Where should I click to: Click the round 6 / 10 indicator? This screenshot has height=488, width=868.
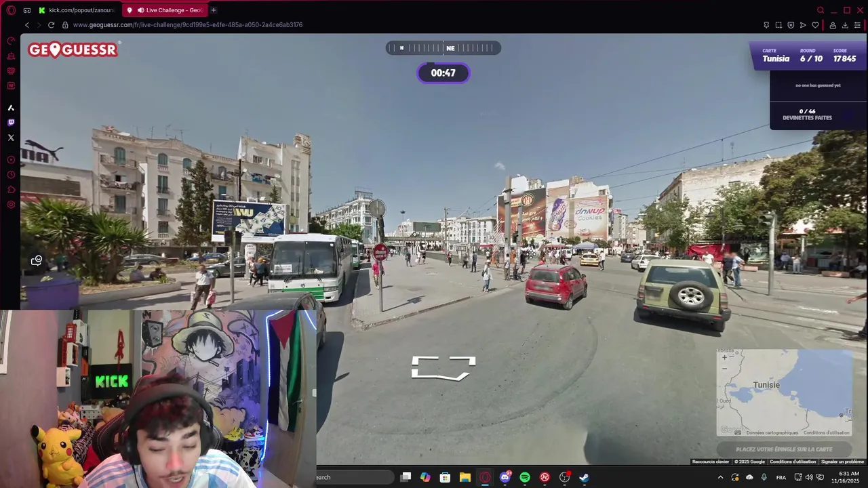tap(811, 59)
